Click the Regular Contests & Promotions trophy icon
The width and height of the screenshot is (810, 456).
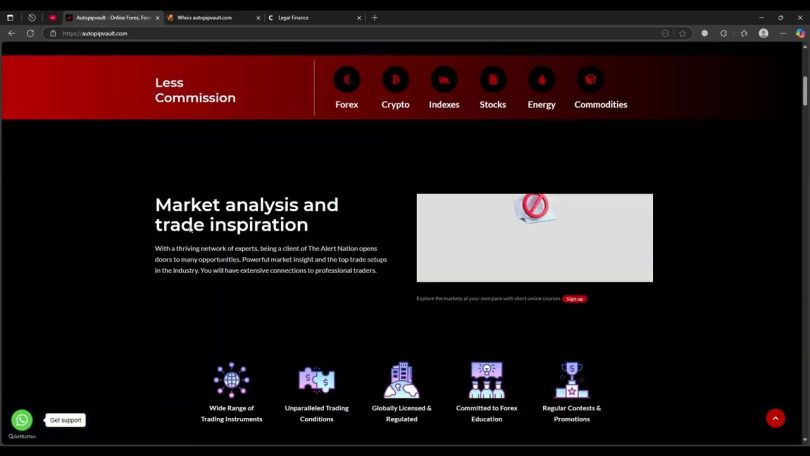click(571, 380)
